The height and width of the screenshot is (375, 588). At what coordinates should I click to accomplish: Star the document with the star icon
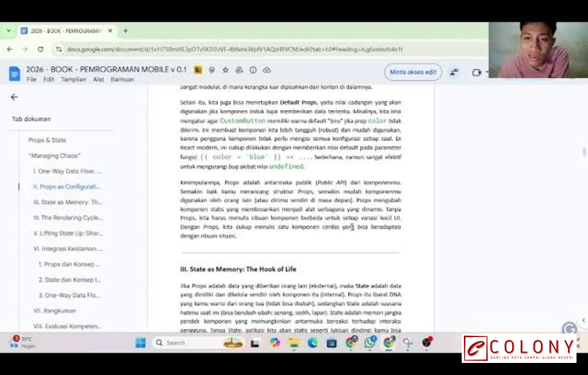pyautogui.click(x=225, y=70)
